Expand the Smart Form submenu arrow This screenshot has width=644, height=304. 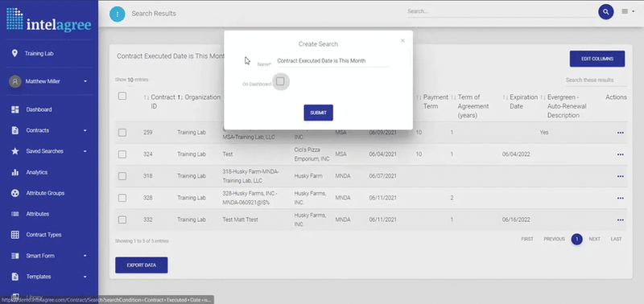point(85,256)
